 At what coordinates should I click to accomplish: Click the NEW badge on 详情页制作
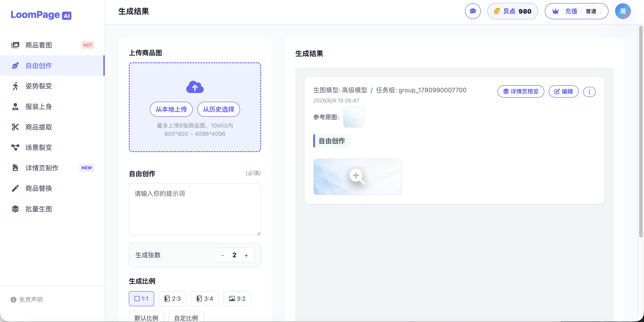pos(87,168)
